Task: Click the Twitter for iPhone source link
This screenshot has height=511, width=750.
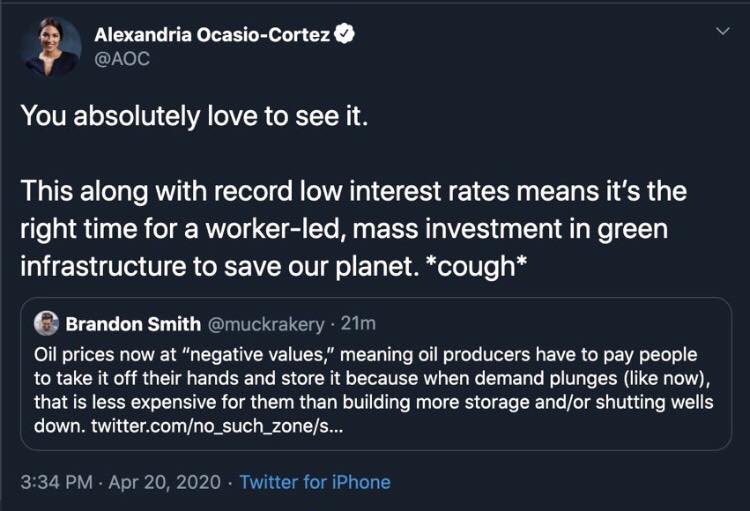Action: click(x=315, y=482)
